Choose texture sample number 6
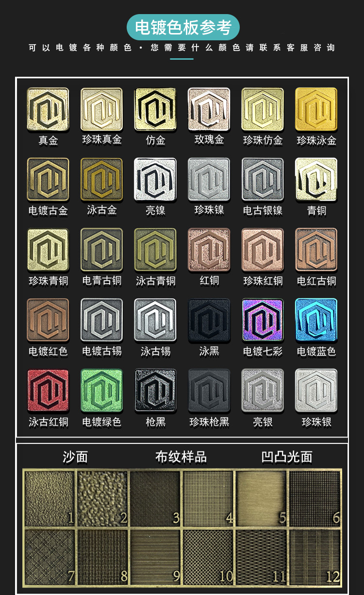Viewport: 364px width, 595px height. [315, 498]
